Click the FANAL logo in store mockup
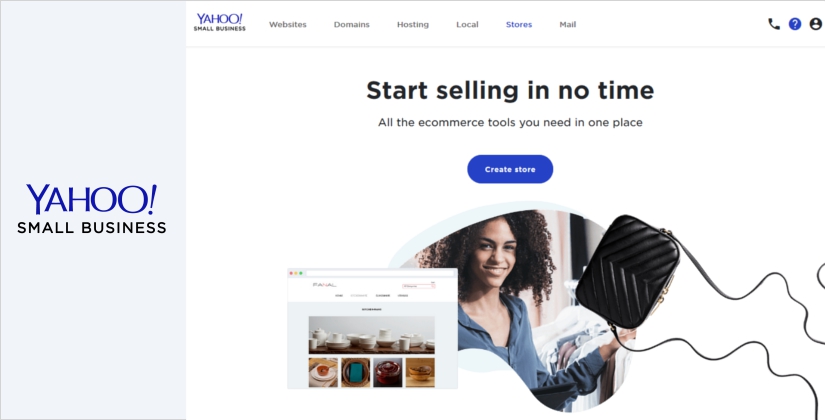The height and width of the screenshot is (420, 825). point(324,285)
